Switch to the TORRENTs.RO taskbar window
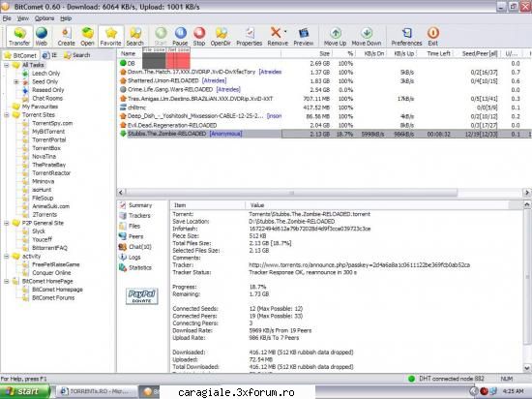This screenshot has width=532, height=399. pos(96,391)
